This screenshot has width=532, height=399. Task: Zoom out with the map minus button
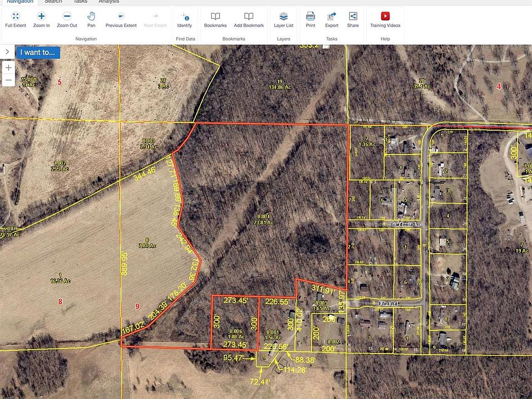tap(8, 80)
